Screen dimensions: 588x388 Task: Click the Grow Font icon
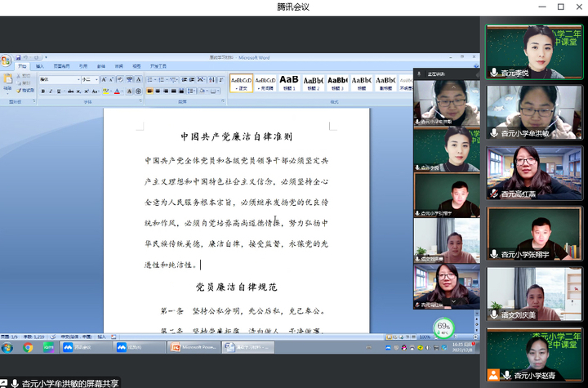[x=104, y=79]
